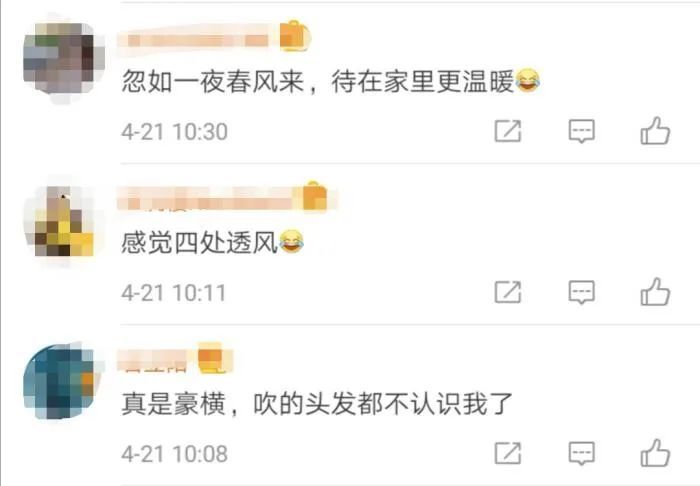Tap the comment text 真是豪横，吹的头发都不认识我了
Image resolution: width=700 pixels, height=486 pixels.
tap(317, 403)
